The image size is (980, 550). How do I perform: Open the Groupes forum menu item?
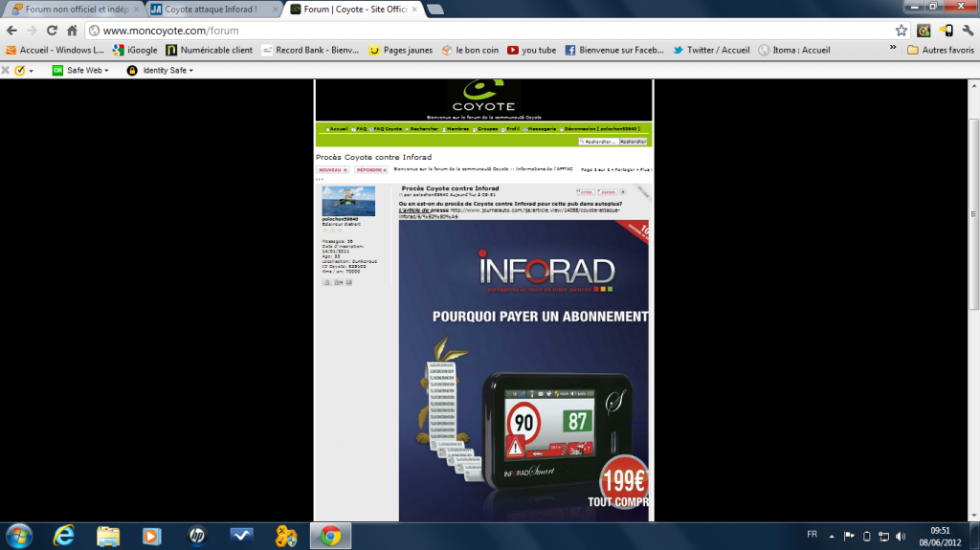point(485,129)
